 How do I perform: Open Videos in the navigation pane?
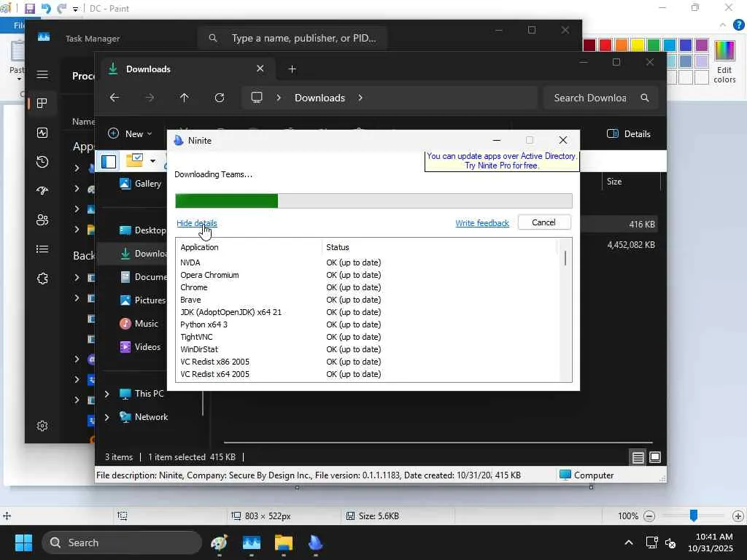pos(141,346)
